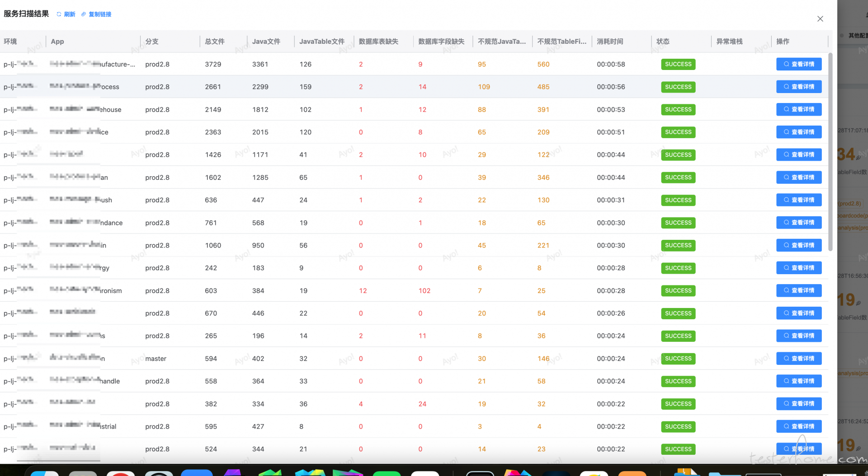Click the 不规范TableFi... column header

click(x=562, y=42)
